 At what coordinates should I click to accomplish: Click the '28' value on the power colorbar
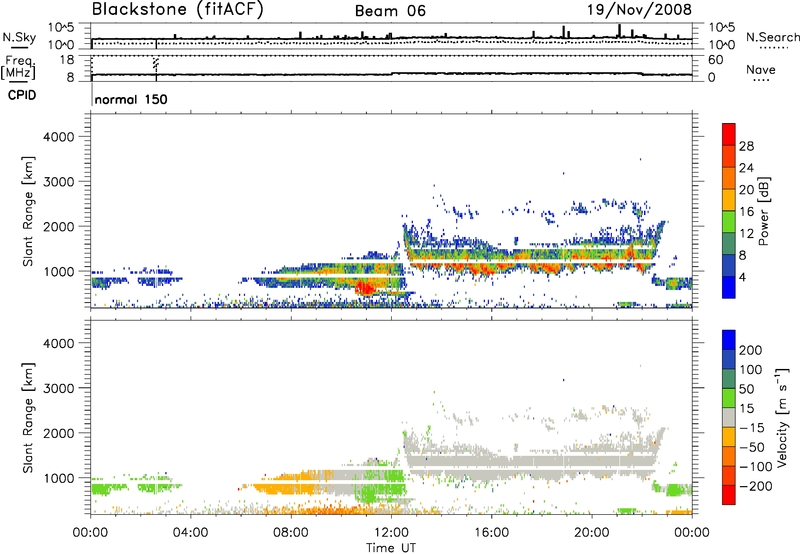746,146
